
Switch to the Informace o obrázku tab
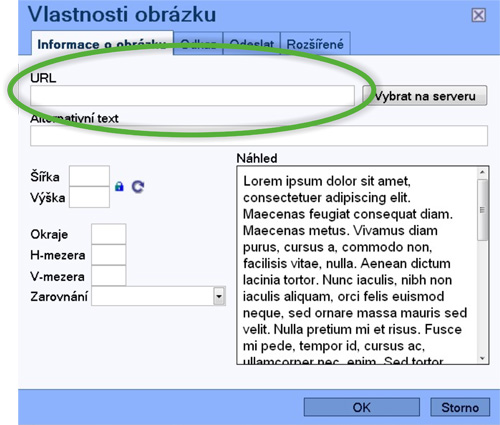102,43
